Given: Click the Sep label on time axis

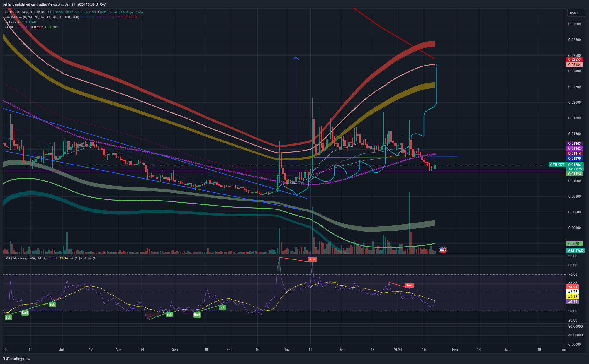Looking at the screenshot, I should pyautogui.click(x=175, y=350).
